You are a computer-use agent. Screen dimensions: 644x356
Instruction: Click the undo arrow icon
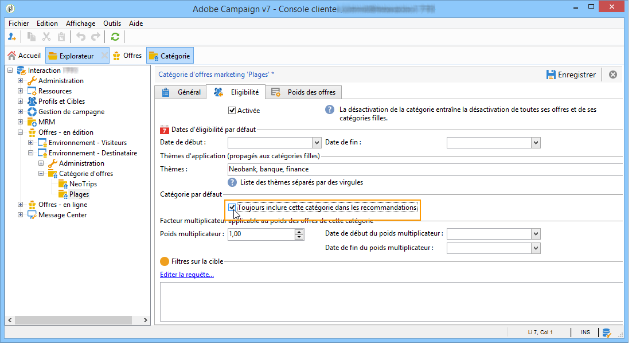(x=81, y=37)
